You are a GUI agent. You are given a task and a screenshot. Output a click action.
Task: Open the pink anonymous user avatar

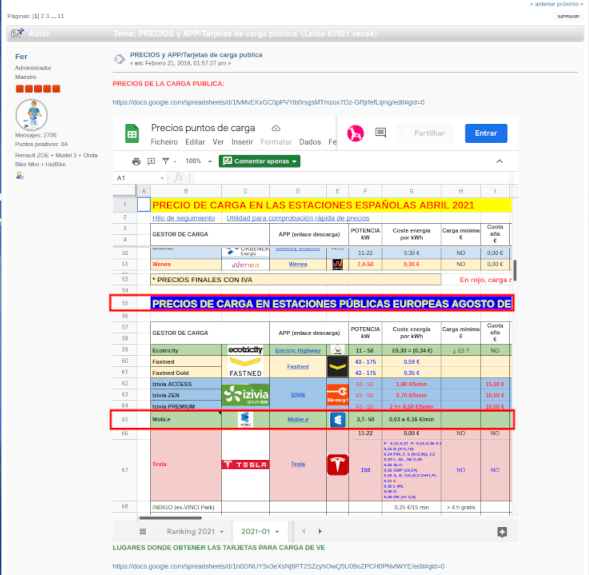click(355, 133)
